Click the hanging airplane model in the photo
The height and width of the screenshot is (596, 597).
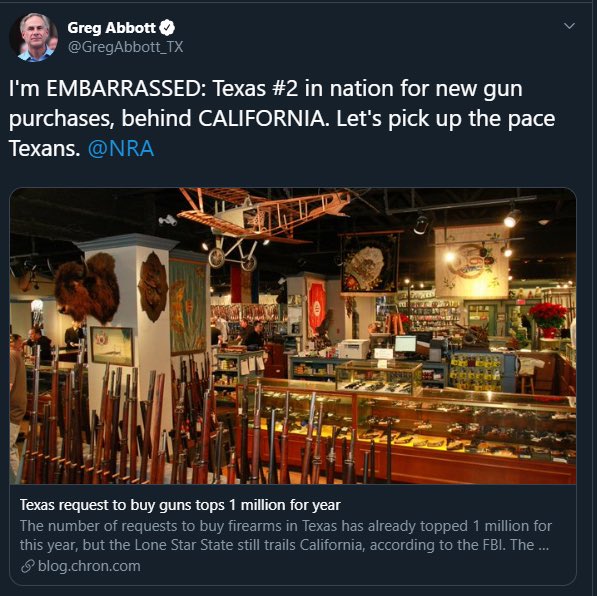click(263, 225)
